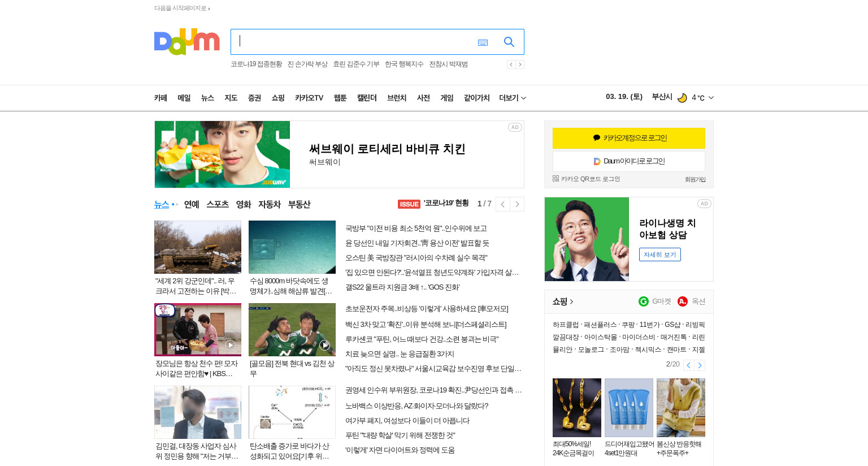
Task: Open 같이가치 in navigation bar
Action: (476, 98)
